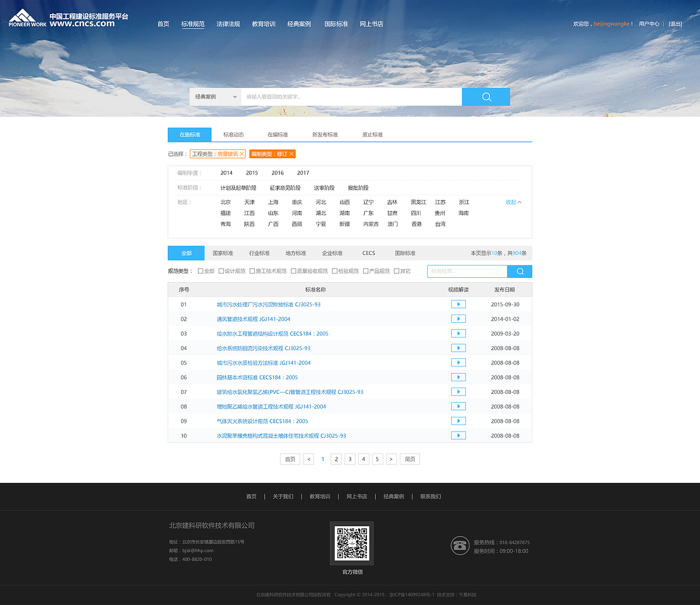The image size is (700, 605).
Task: Filter by 征求意见阶段 stage
Action: (x=285, y=188)
